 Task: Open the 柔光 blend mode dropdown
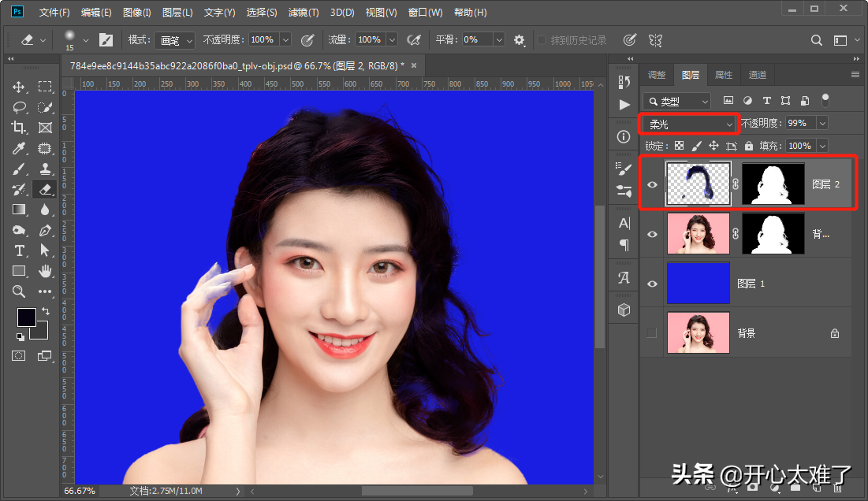pyautogui.click(x=689, y=124)
